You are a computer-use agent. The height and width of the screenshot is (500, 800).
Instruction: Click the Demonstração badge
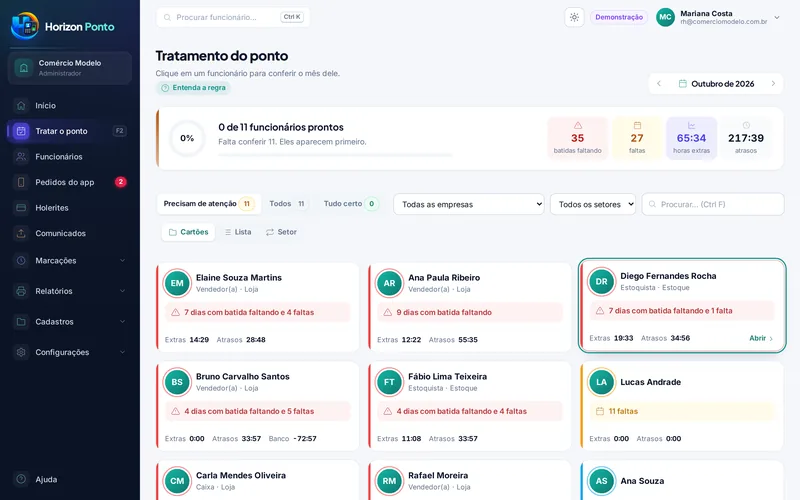pyautogui.click(x=619, y=17)
